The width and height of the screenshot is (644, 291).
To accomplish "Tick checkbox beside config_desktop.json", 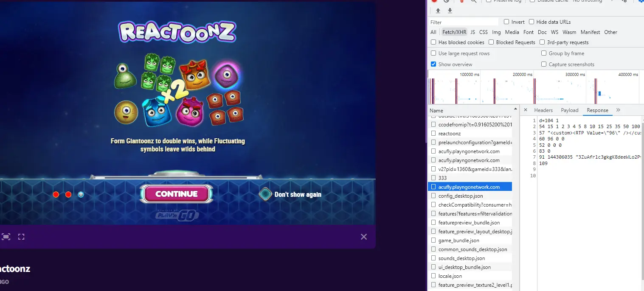I will pyautogui.click(x=433, y=196).
